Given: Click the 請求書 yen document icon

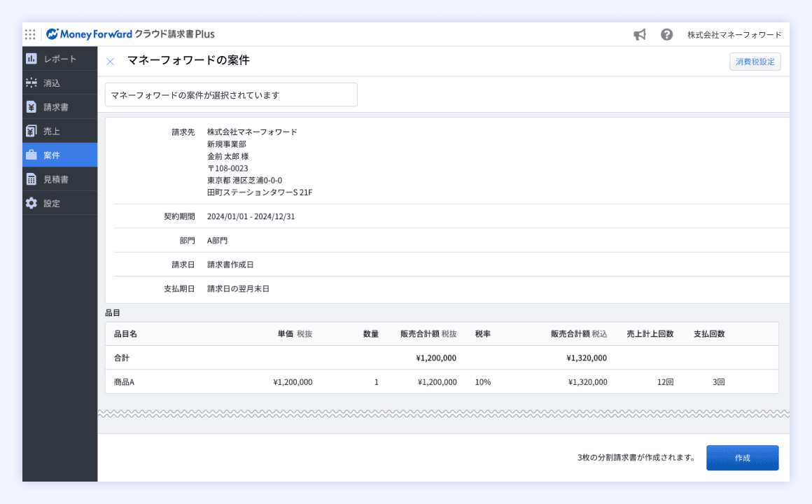Looking at the screenshot, I should click(31, 107).
